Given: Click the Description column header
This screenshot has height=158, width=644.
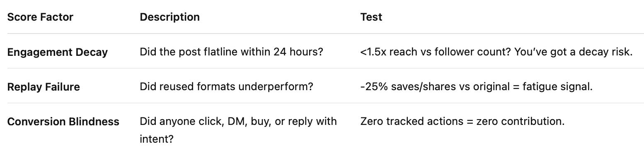Looking at the screenshot, I should [x=169, y=17].
